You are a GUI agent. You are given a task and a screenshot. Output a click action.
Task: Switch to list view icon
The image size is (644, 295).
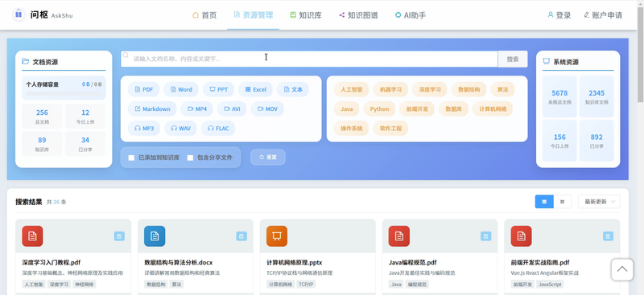[562, 202]
